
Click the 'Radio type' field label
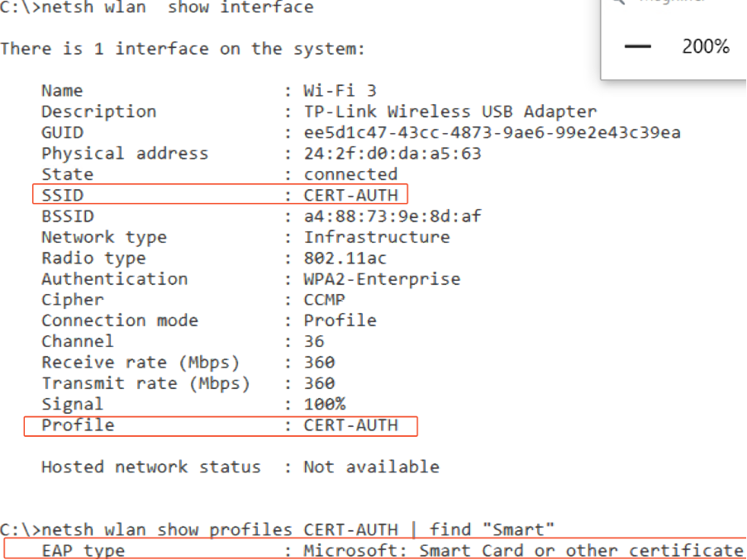[x=94, y=258]
